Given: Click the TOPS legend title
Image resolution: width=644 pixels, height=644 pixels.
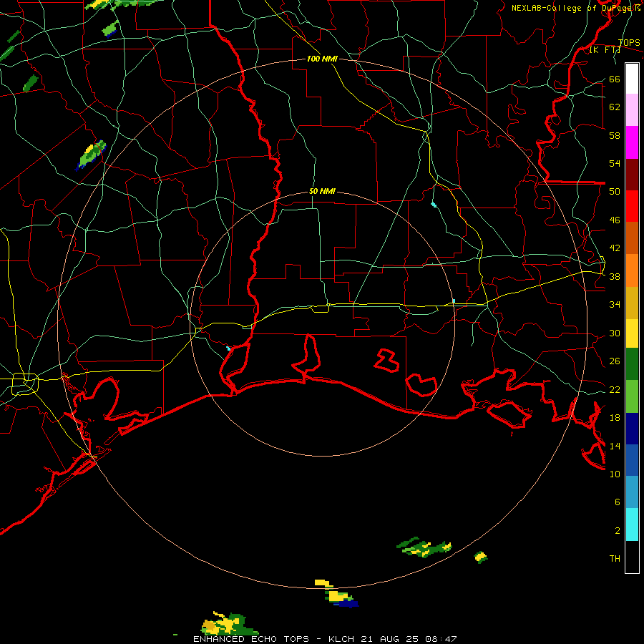Looking at the screenshot, I should click(x=629, y=42).
